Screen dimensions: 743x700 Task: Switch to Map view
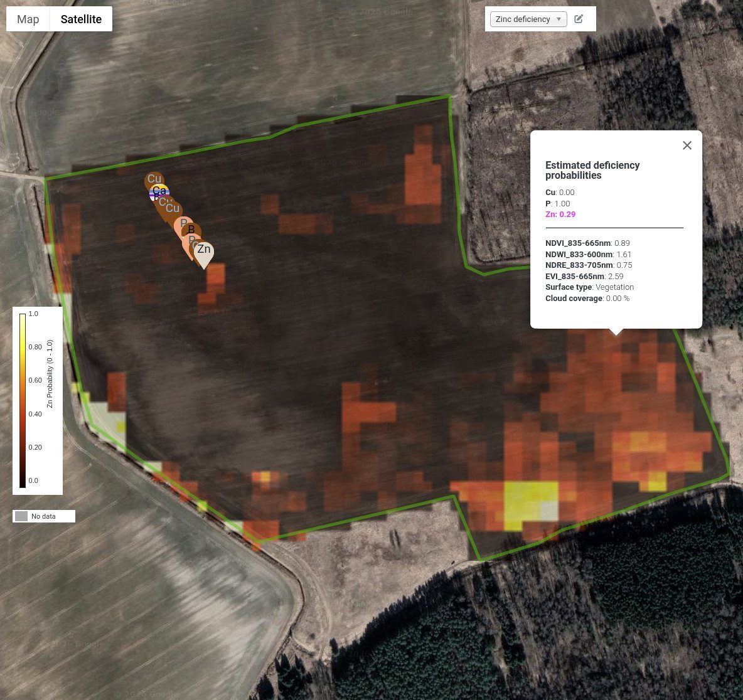pos(28,19)
